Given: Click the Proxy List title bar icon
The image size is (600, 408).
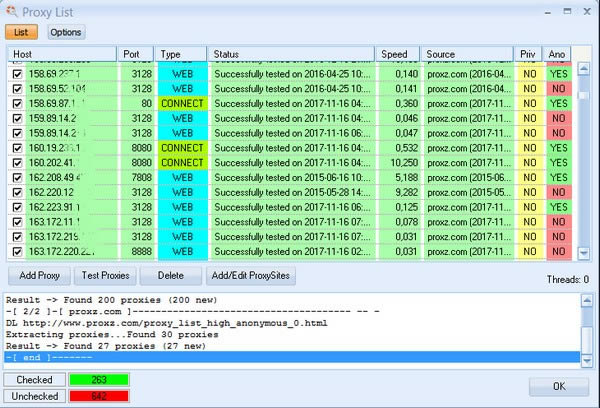Looking at the screenshot, I should [x=10, y=11].
